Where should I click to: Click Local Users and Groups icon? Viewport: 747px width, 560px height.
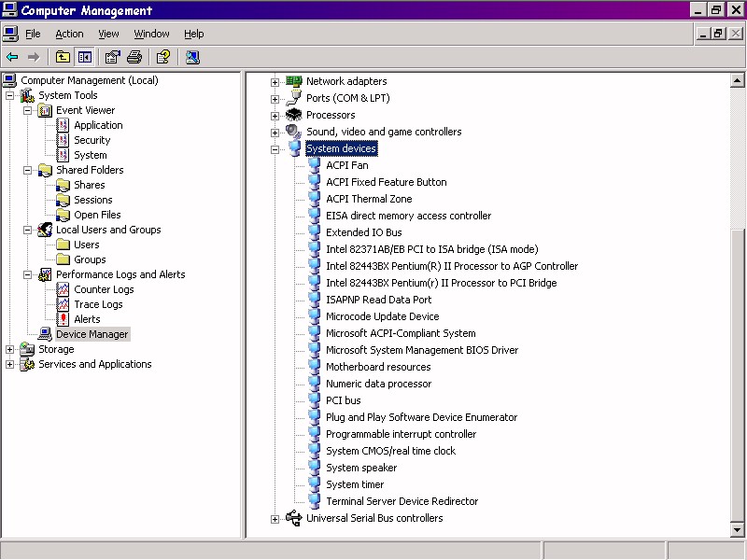point(45,230)
